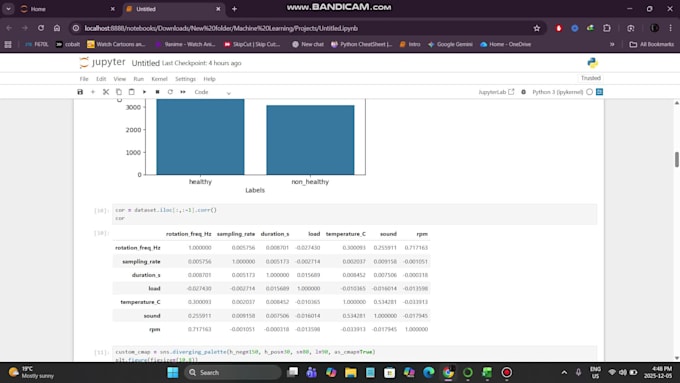Open Microsoft Edge from taskbar

pos(428,373)
